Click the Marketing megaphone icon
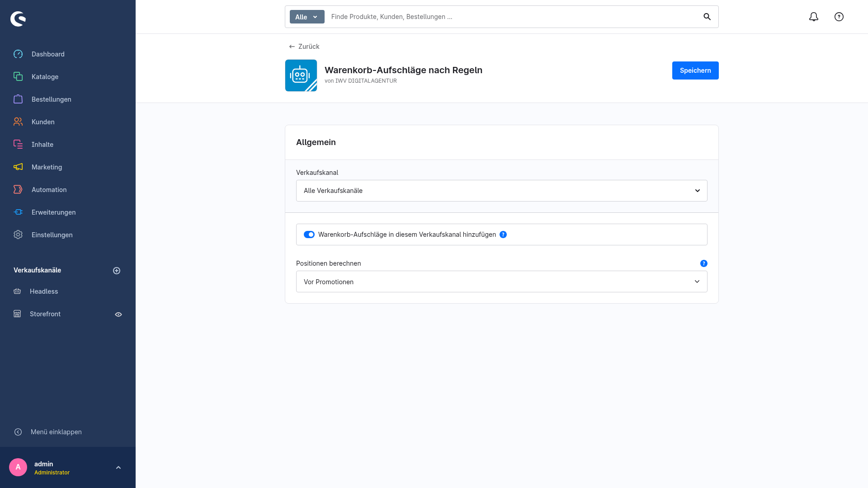 point(18,167)
